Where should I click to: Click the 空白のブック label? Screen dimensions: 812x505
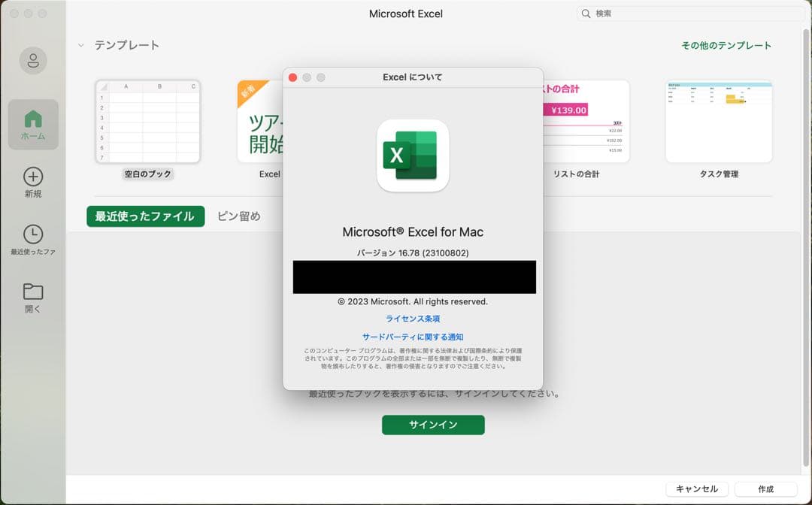147,174
